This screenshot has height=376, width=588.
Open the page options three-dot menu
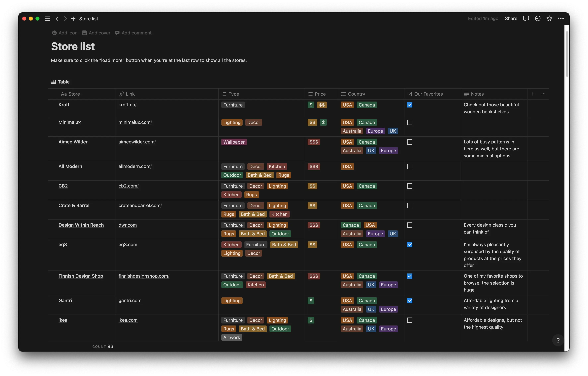pos(561,19)
